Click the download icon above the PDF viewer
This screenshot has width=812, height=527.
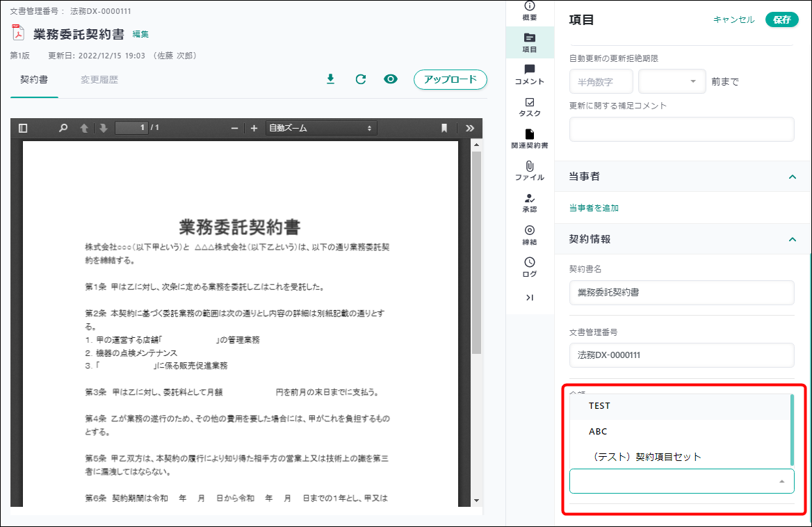[x=331, y=79]
